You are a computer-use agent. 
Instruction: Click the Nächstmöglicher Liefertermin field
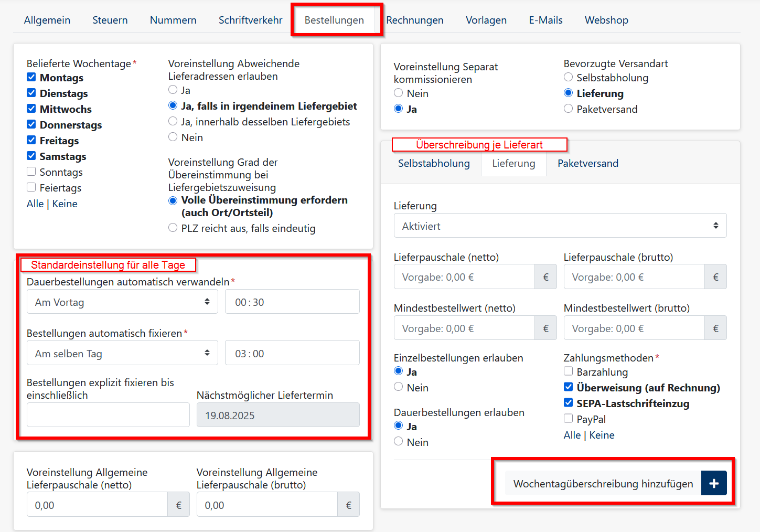pyautogui.click(x=278, y=415)
